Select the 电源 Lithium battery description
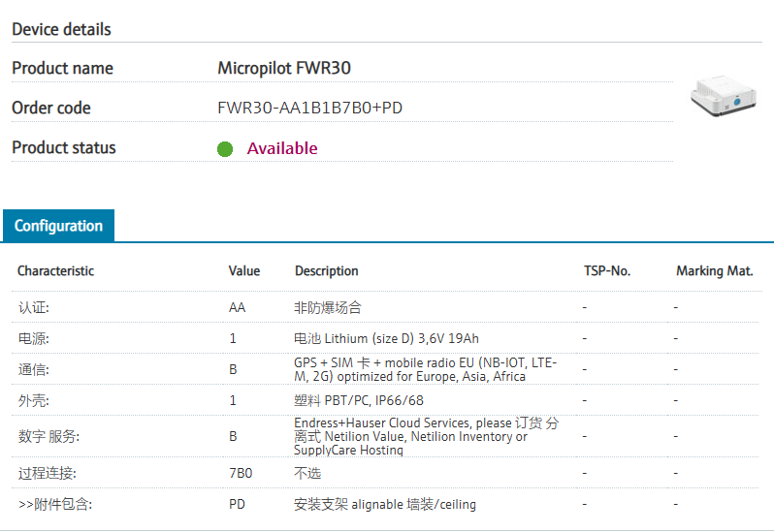Image resolution: width=774 pixels, height=532 pixels. 386,338
